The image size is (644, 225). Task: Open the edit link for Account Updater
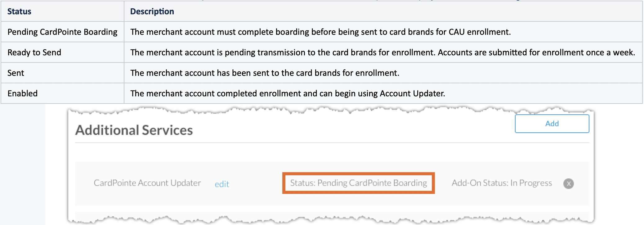[222, 184]
